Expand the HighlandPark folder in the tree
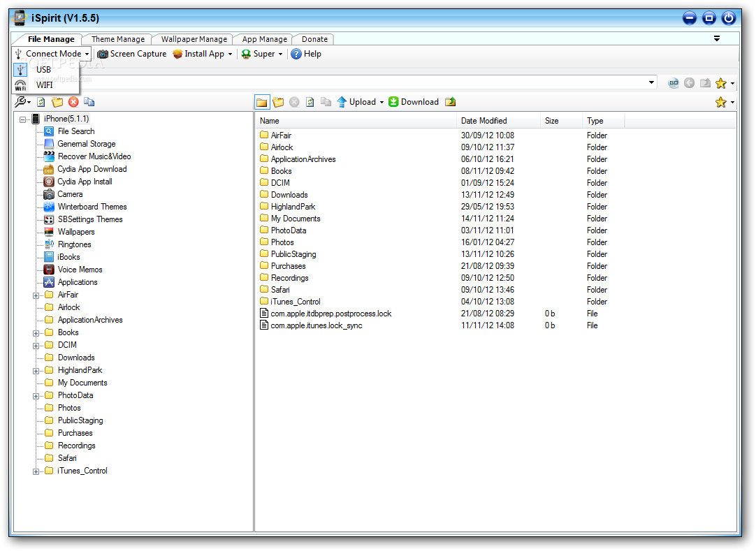Viewport: 756px width, 551px height. [36, 371]
